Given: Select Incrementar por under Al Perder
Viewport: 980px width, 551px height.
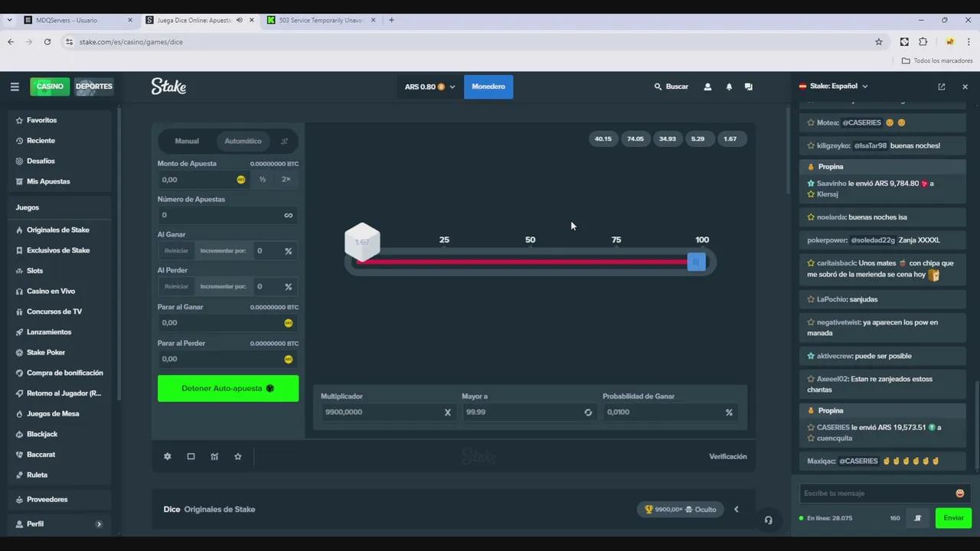Looking at the screenshot, I should [x=223, y=286].
